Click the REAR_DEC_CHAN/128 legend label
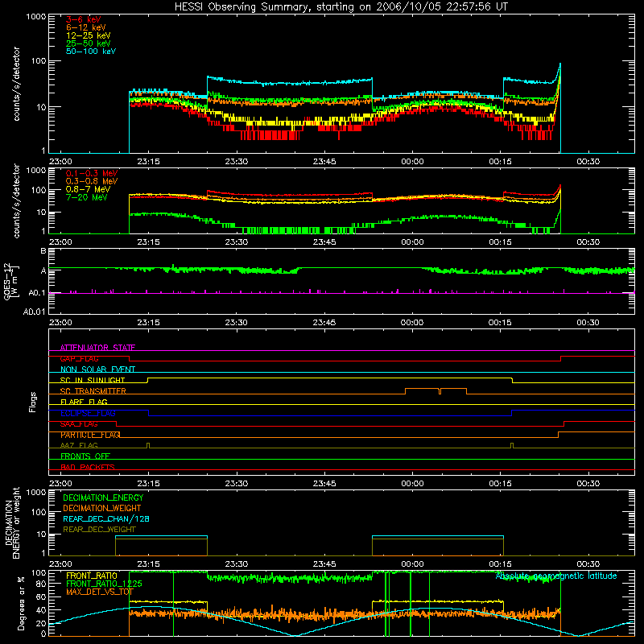This screenshot has height=644, width=644. coord(106,518)
